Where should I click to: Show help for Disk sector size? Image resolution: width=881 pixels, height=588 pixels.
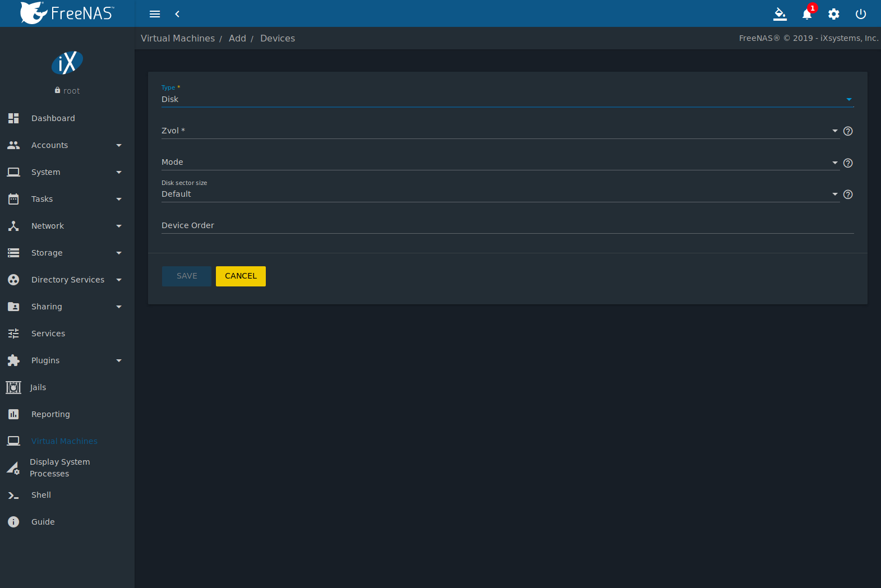848,195
